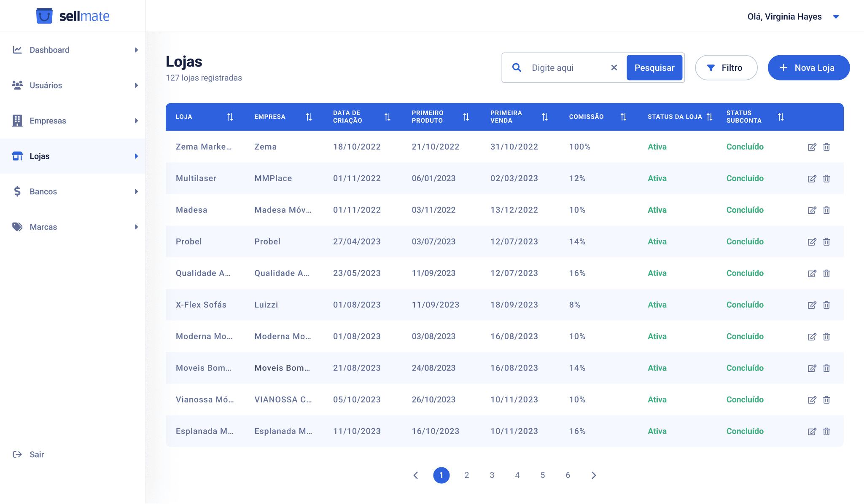Create a store with the Nova Loja button

[808, 68]
